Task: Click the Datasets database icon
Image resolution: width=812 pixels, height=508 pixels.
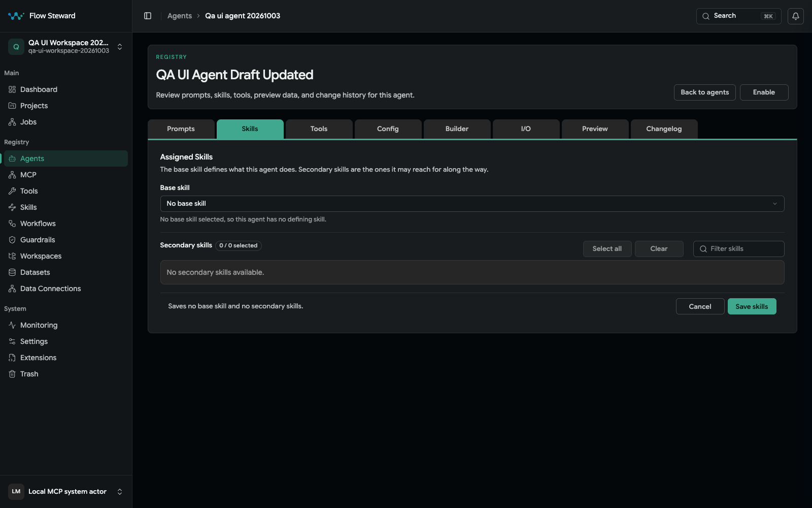Action: tap(12, 272)
